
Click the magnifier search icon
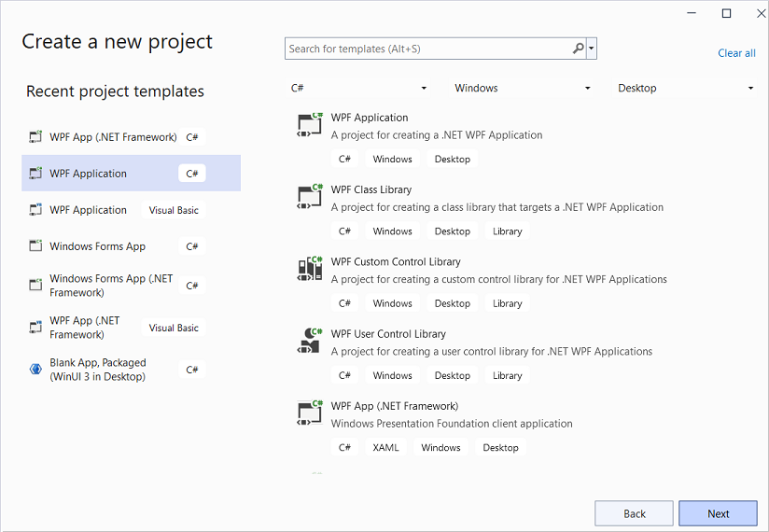coord(579,49)
